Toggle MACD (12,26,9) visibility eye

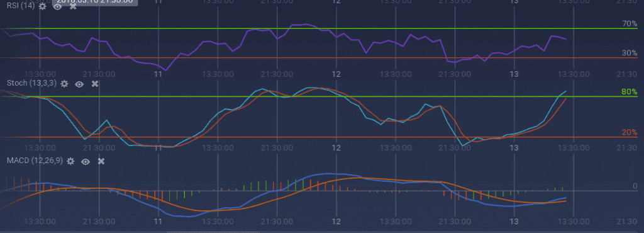click(86, 162)
